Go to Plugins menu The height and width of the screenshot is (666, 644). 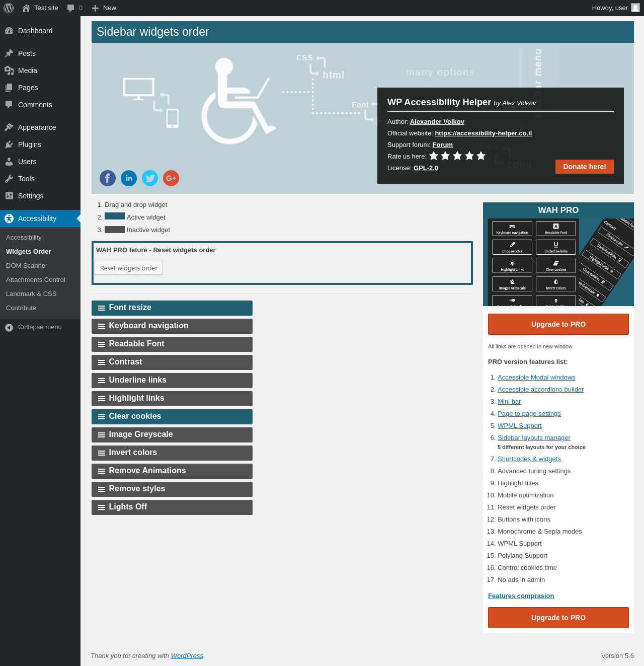click(x=40, y=144)
